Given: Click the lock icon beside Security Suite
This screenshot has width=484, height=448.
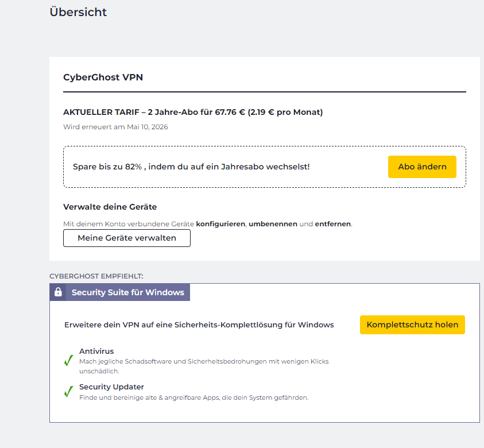Looking at the screenshot, I should pyautogui.click(x=58, y=292).
